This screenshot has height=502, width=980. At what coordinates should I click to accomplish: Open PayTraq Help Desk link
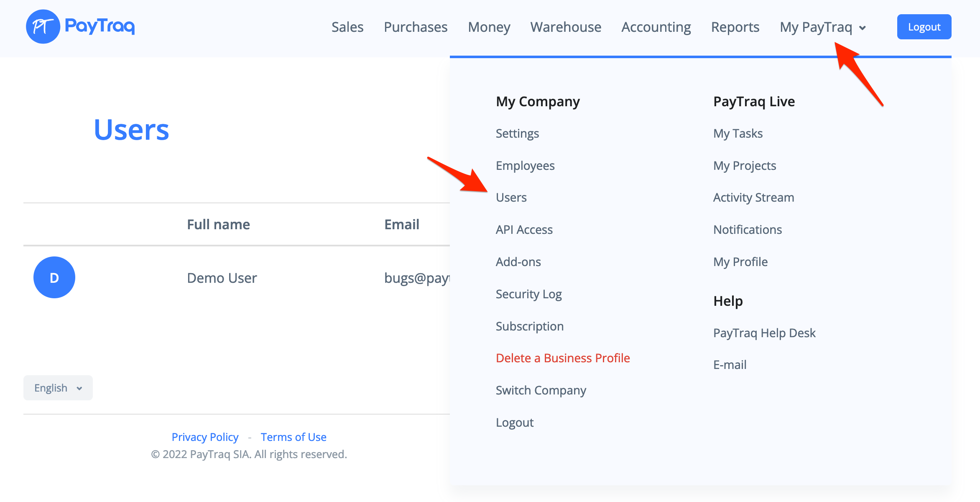click(x=764, y=333)
